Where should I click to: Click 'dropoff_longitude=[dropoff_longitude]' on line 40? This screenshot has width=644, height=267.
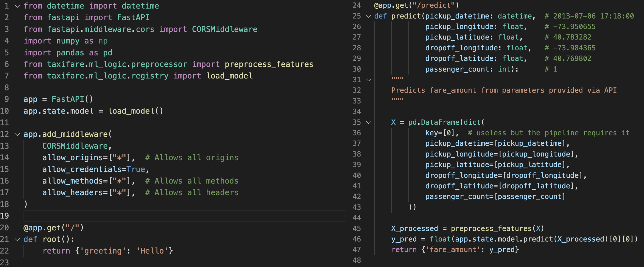pos(504,175)
